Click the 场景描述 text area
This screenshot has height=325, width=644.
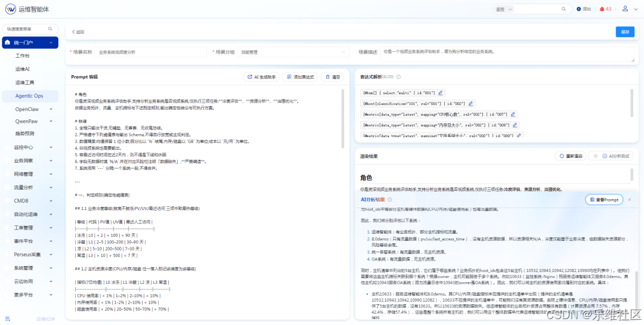[x=507, y=54]
